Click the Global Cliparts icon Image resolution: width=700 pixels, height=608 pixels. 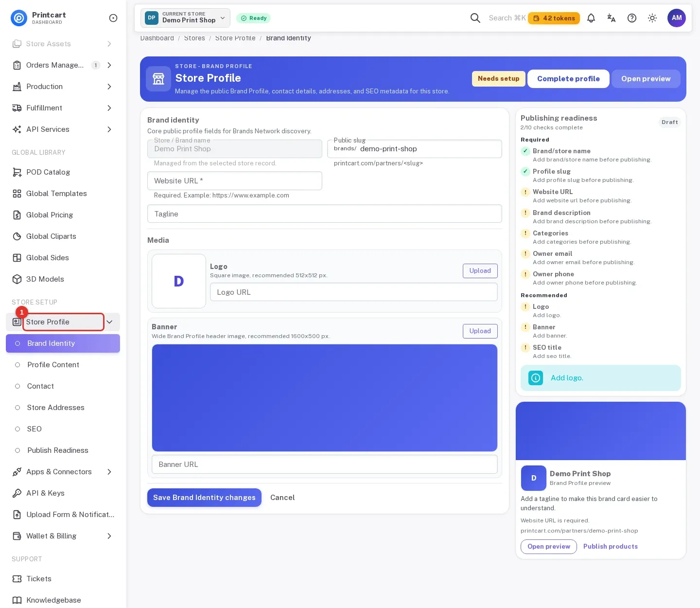17,236
